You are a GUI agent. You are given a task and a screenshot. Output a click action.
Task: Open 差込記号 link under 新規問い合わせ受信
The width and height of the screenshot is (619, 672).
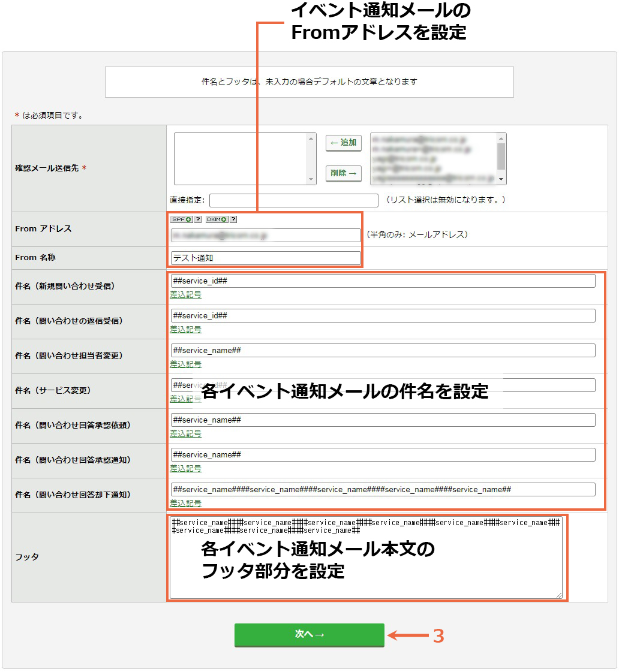tap(185, 295)
